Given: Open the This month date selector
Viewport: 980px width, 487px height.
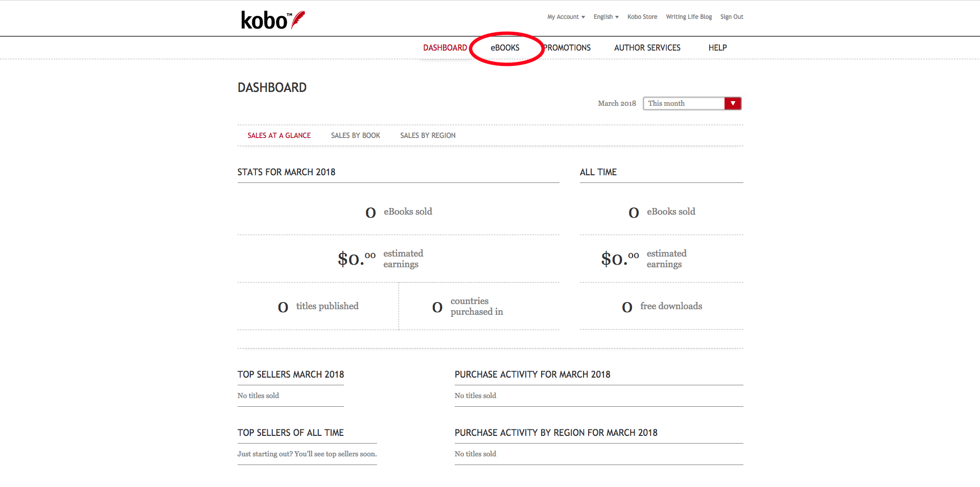Looking at the screenshot, I should 683,103.
